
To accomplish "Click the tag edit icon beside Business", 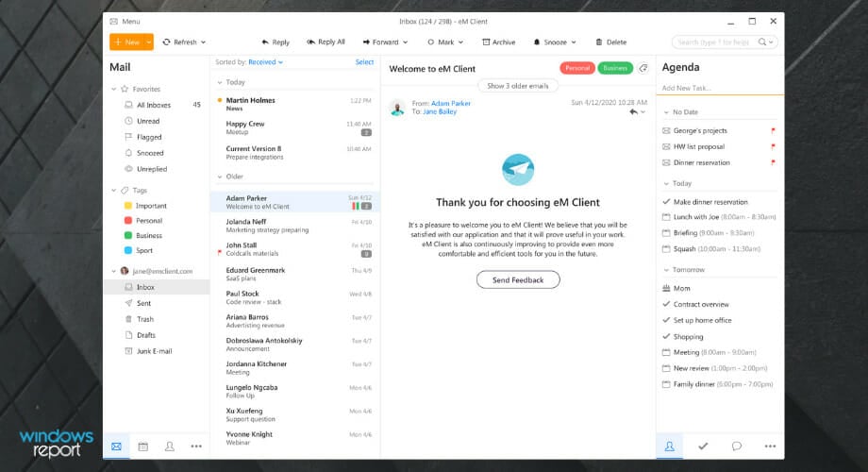I will tap(643, 68).
